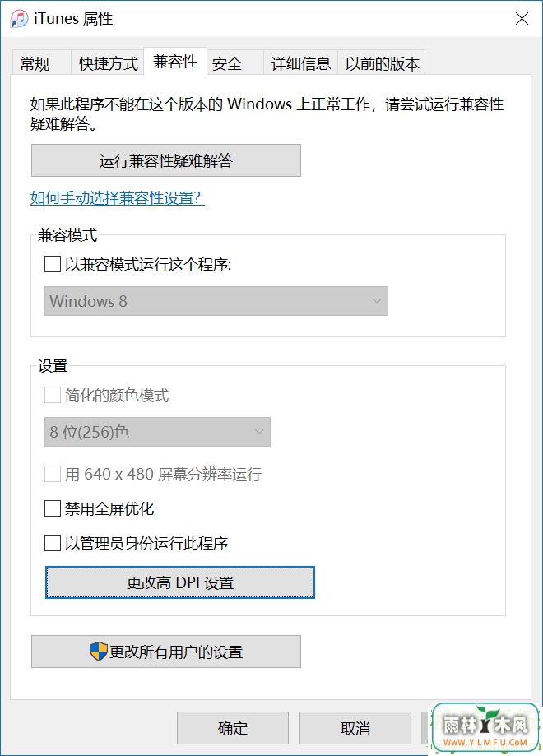
Task: Open 如何手动选择兼容性设置 link
Action: point(117,197)
